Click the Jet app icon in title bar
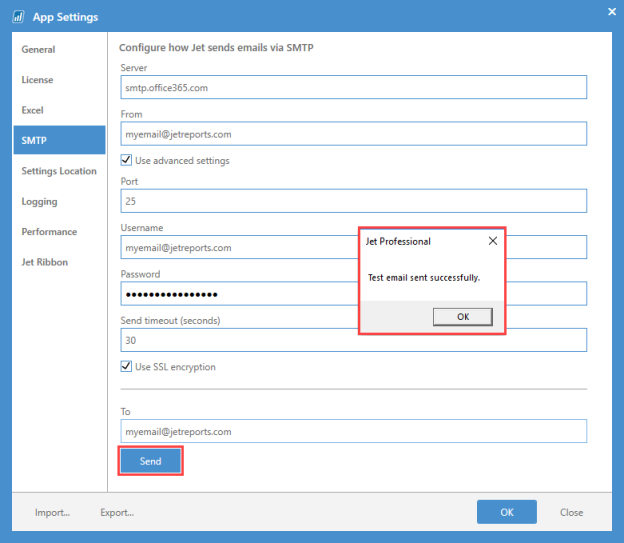The height and width of the screenshot is (543, 624). (18, 17)
